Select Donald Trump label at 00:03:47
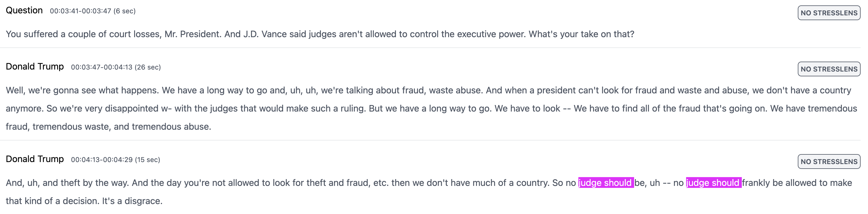868x214 pixels. click(35, 67)
